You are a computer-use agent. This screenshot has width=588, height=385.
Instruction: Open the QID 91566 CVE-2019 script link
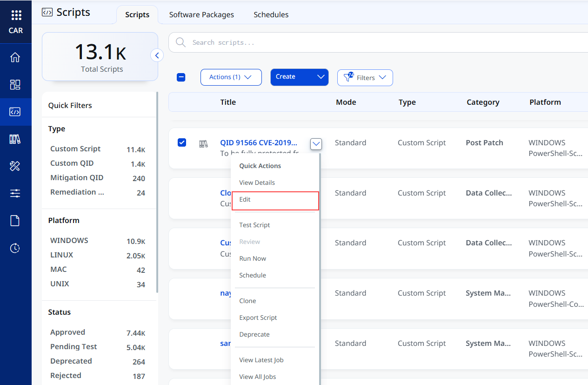[x=259, y=142]
